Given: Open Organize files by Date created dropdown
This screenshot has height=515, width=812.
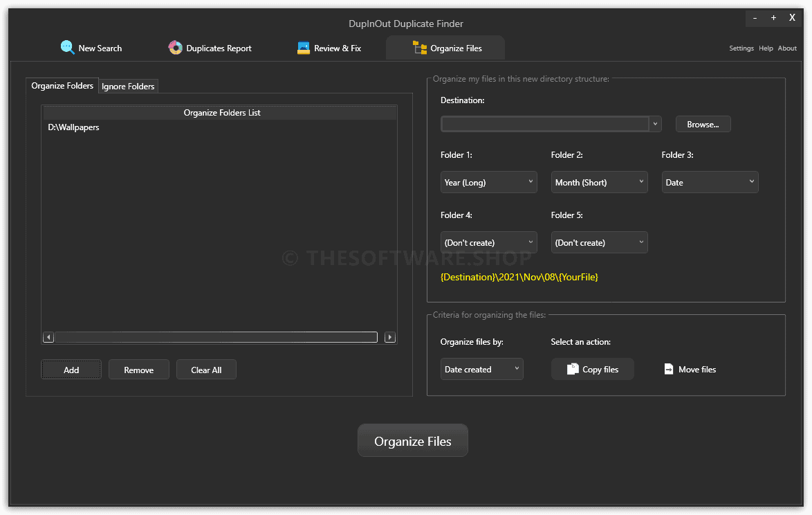Looking at the screenshot, I should point(481,369).
